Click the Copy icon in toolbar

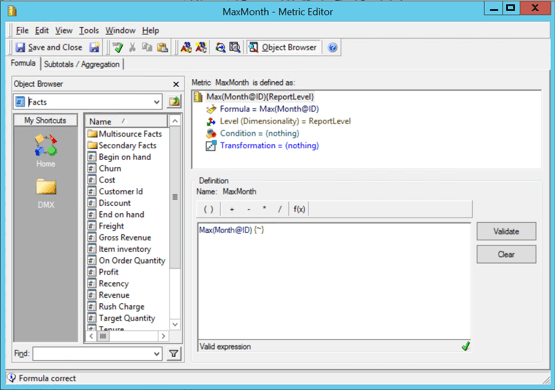[x=147, y=47]
